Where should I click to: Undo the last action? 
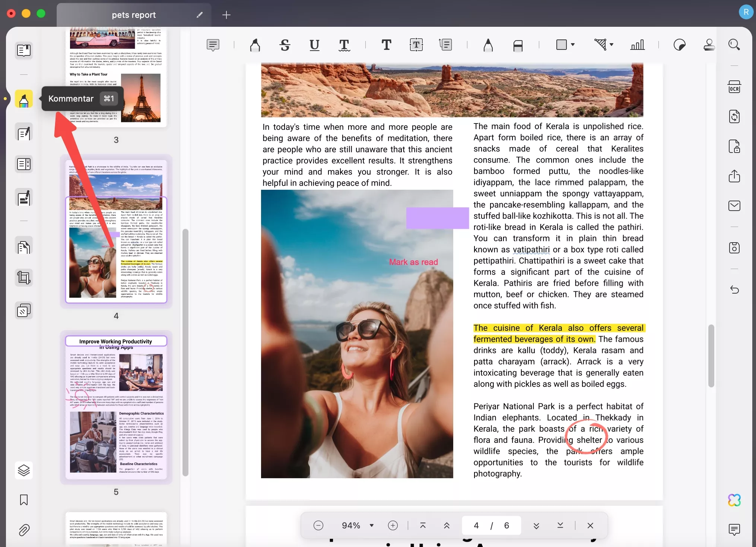pos(734,290)
